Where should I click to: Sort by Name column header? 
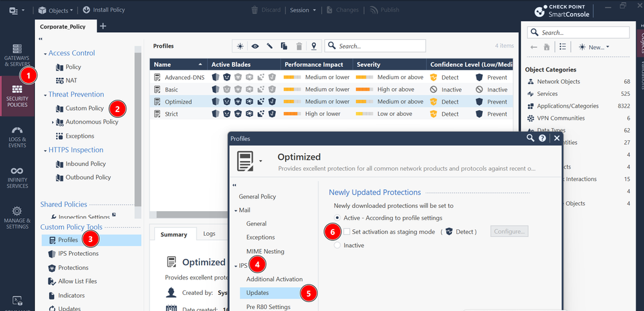coord(179,64)
